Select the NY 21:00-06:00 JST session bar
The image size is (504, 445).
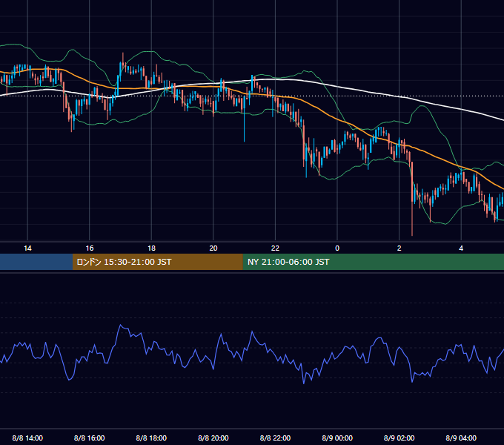[373, 262]
